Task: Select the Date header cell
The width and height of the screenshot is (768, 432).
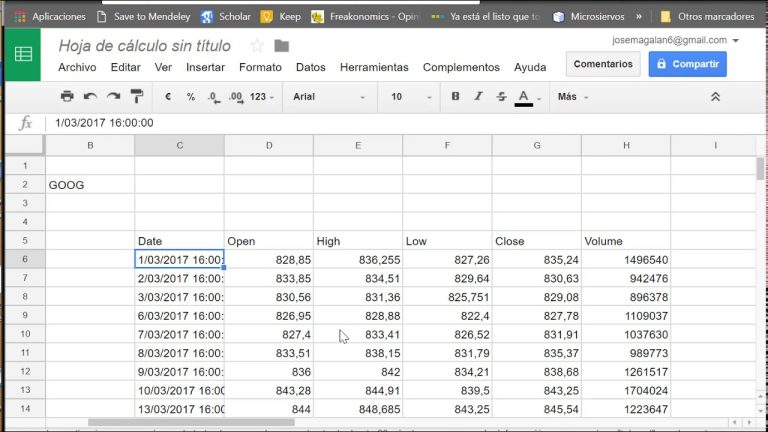Action: [179, 241]
